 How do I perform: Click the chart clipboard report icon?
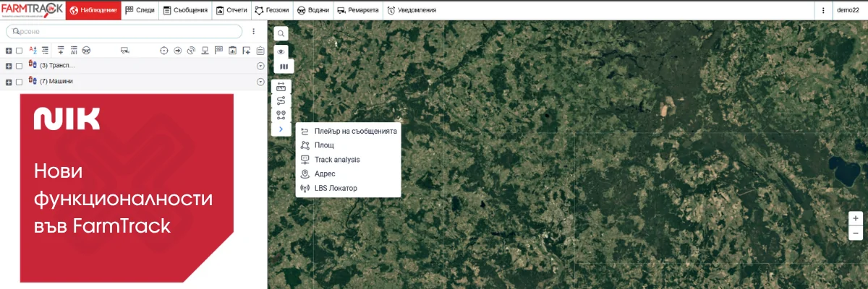coord(233,51)
